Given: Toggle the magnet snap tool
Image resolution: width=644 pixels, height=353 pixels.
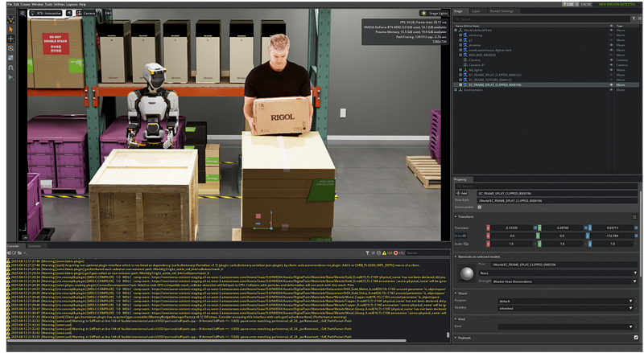Looking at the screenshot, I should pyautogui.click(x=11, y=68).
